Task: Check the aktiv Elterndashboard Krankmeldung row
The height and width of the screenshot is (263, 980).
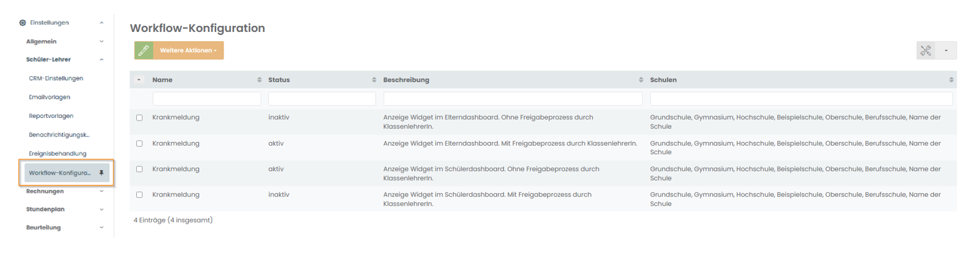Action: pos(139,144)
